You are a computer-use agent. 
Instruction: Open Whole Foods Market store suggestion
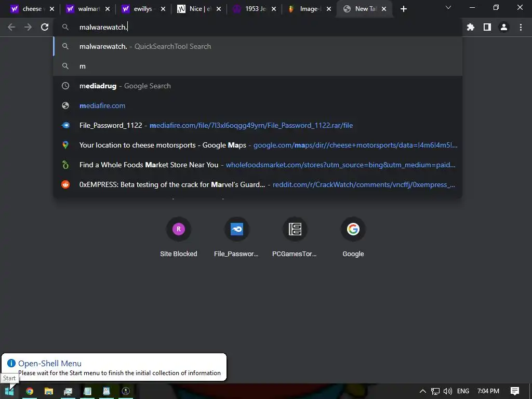(258, 165)
